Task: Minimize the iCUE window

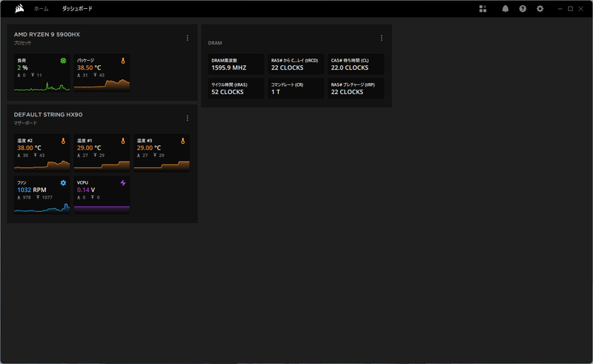Action: pyautogui.click(x=560, y=9)
